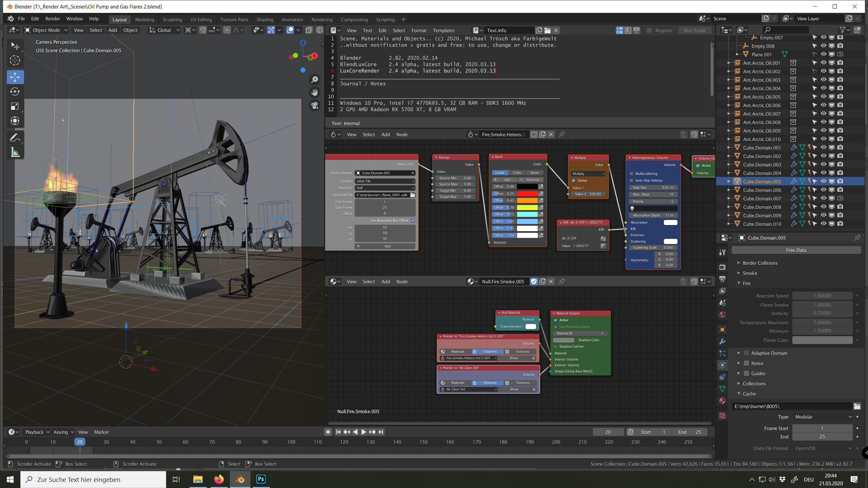Click the camera view toggle icon
868x488 pixels.
315,105
